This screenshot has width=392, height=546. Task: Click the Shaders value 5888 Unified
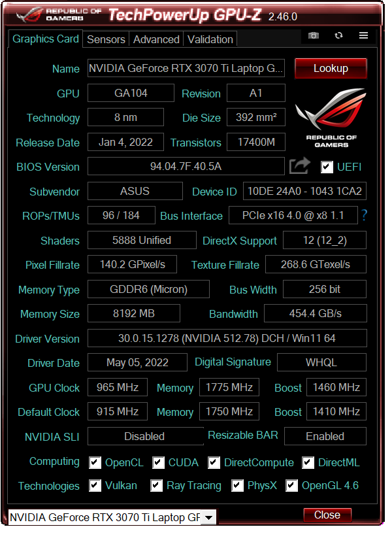tap(142, 240)
